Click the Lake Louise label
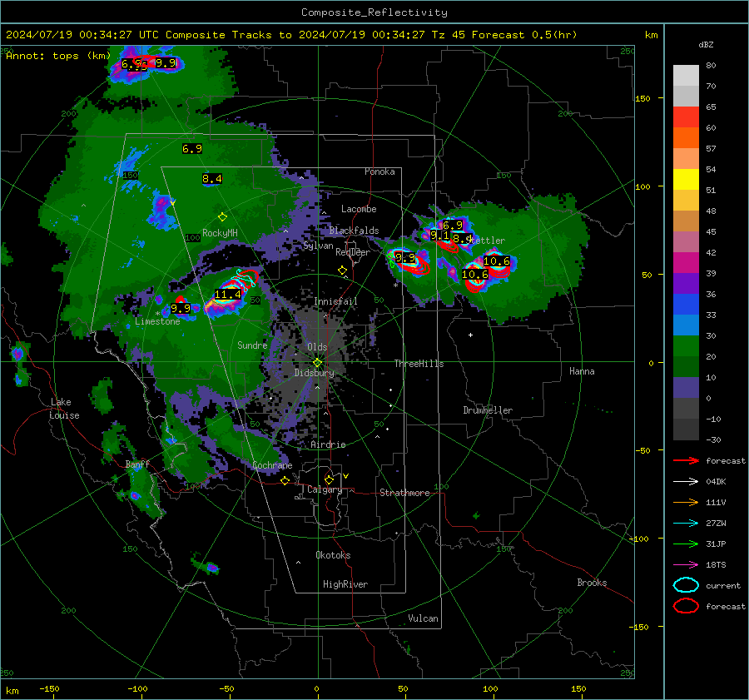The width and height of the screenshot is (749, 700). 64,409
